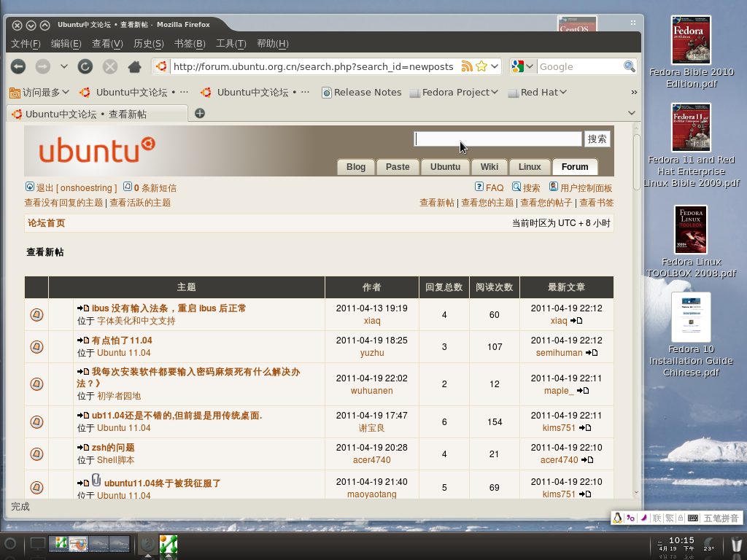Reload the current forum page

(x=85, y=66)
